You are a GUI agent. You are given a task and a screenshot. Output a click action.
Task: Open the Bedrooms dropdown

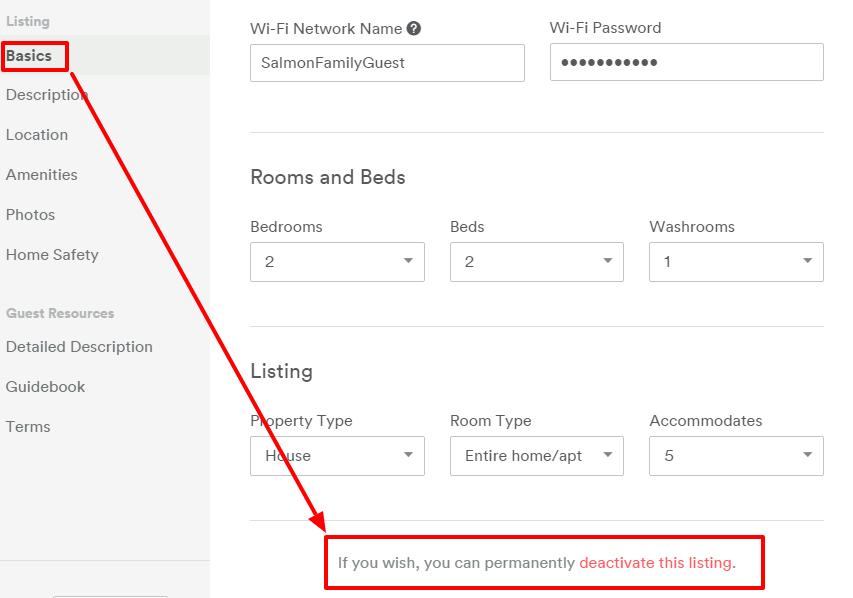click(x=337, y=262)
